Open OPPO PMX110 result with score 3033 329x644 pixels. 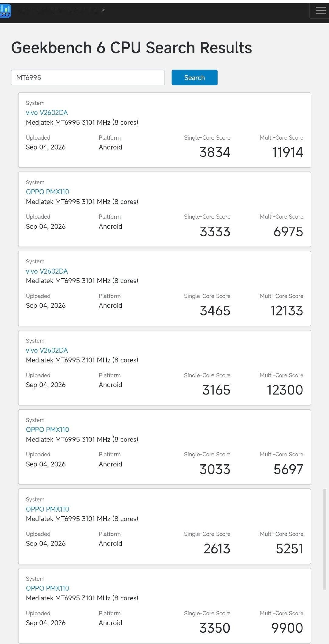48,430
